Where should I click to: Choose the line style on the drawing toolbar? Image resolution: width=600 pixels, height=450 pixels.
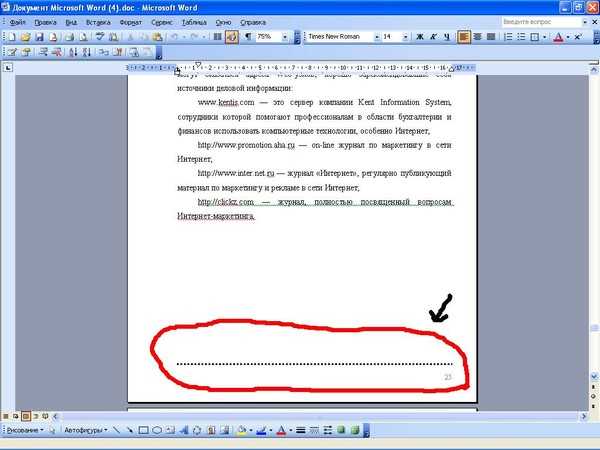301,430
